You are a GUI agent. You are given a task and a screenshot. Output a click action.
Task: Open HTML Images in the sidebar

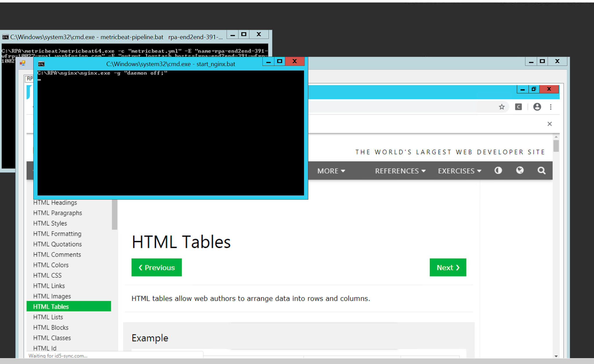(x=52, y=296)
